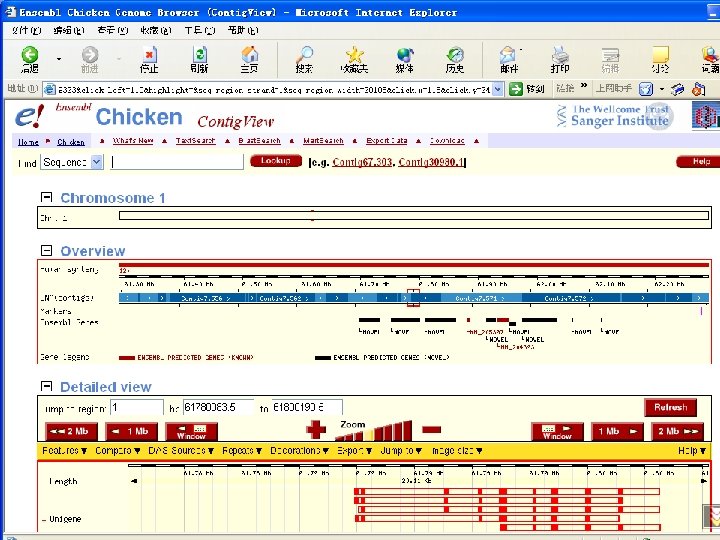Zoom out with the red minus icon
The image size is (720, 540).
coord(431,430)
